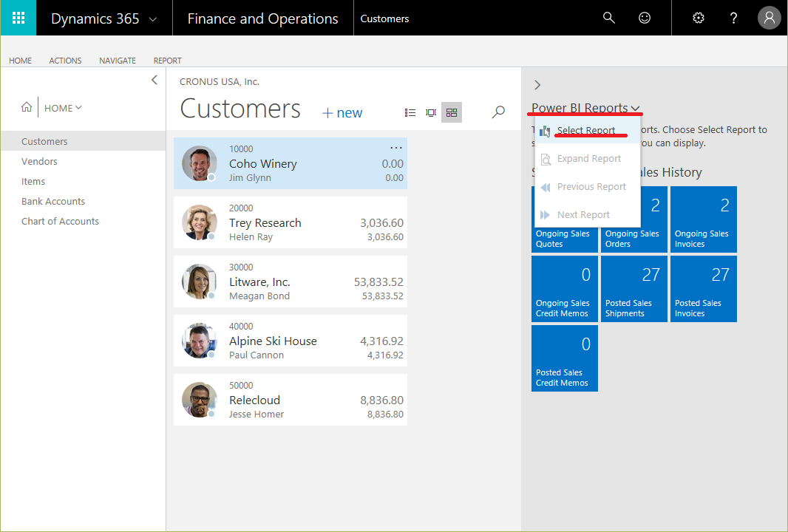Choose Previous Report menu item
This screenshot has height=532, width=788.
click(x=588, y=187)
